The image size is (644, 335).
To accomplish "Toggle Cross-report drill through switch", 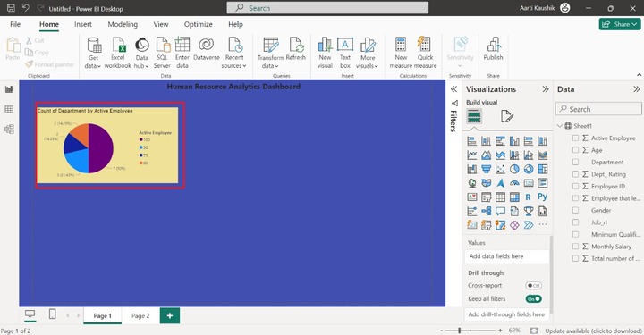I will tap(533, 285).
